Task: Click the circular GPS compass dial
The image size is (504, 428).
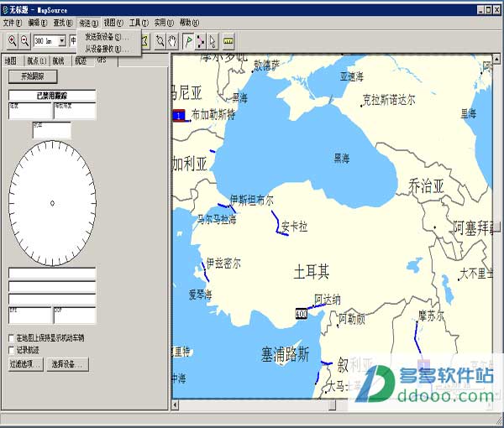Action: point(52,203)
